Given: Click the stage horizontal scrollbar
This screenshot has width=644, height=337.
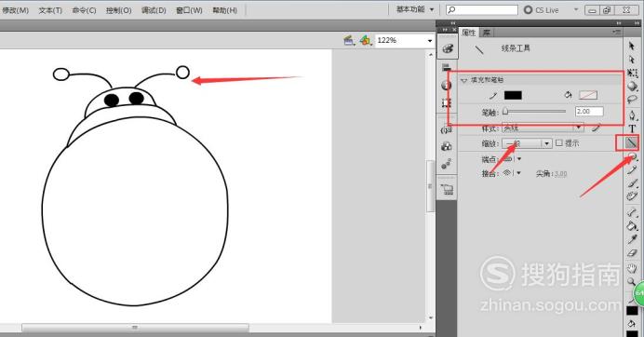Looking at the screenshot, I should 135,328.
